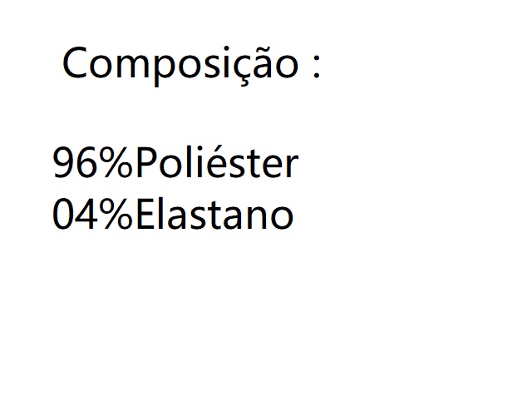Click the percent sign before Elastano
This screenshot has width=532, height=416.
[116, 214]
